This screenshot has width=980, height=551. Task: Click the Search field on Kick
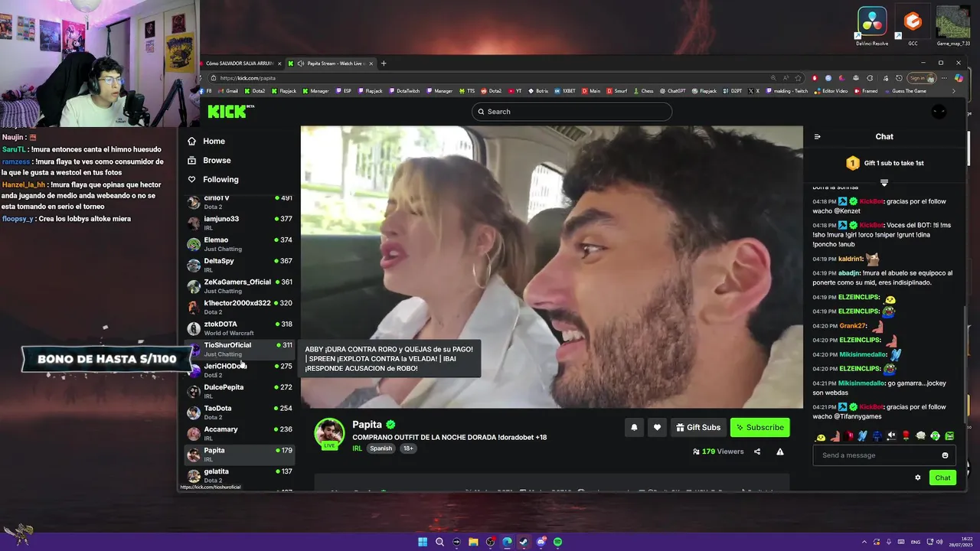point(572,112)
